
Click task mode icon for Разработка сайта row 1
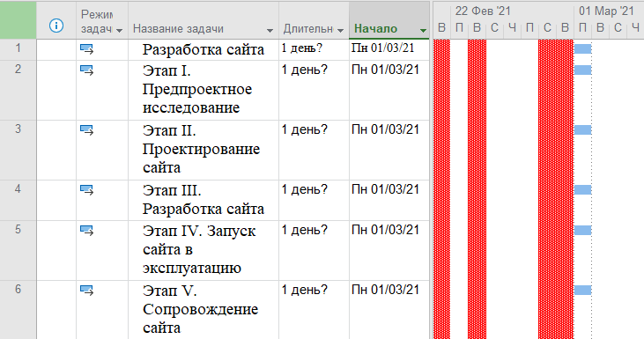pos(86,49)
